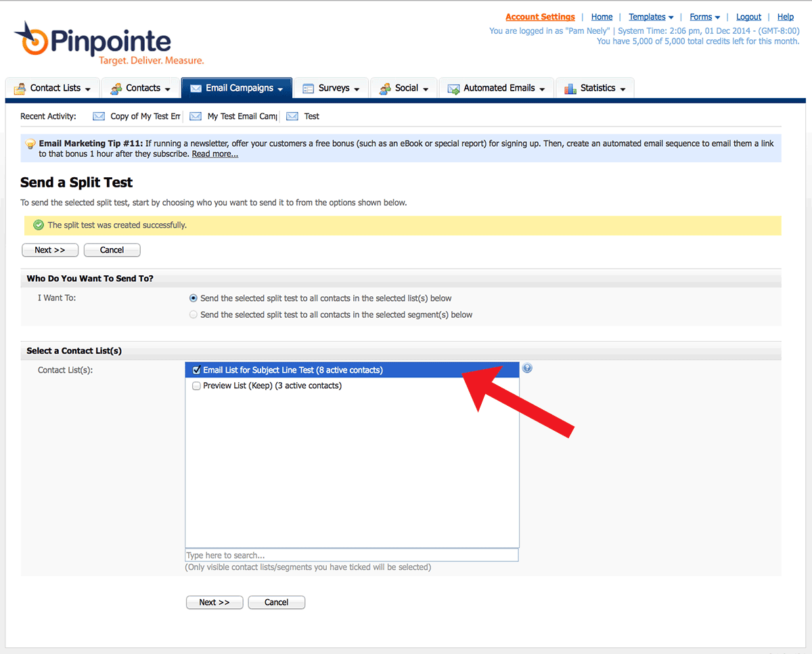The image size is (812, 654).
Task: Click Read more link in the tip
Action: tap(215, 154)
